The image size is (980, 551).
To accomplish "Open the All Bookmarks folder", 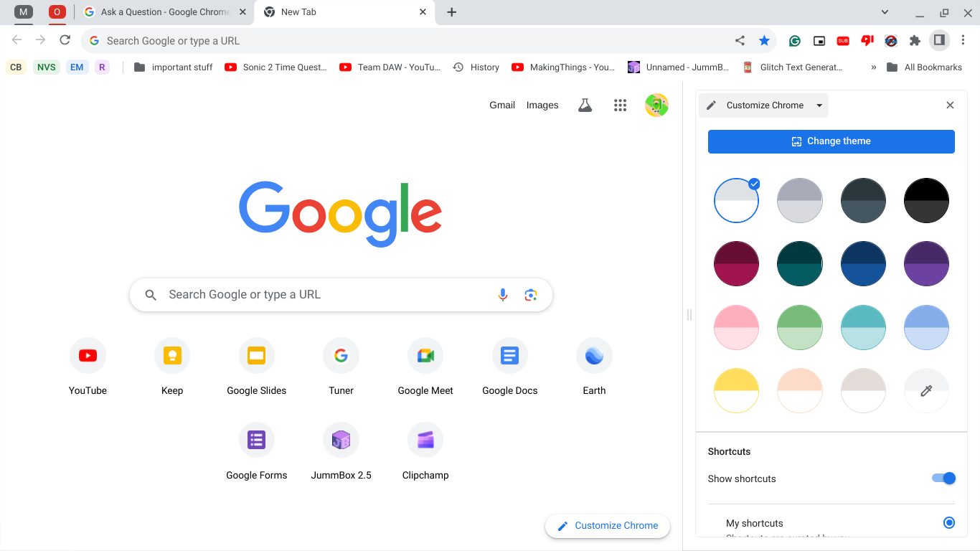I will pyautogui.click(x=924, y=67).
